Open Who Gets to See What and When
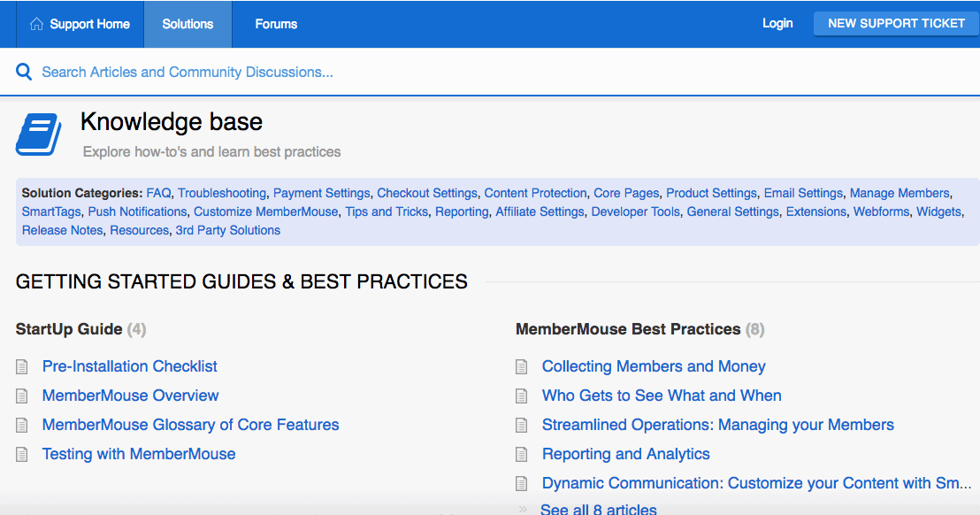 tap(662, 396)
